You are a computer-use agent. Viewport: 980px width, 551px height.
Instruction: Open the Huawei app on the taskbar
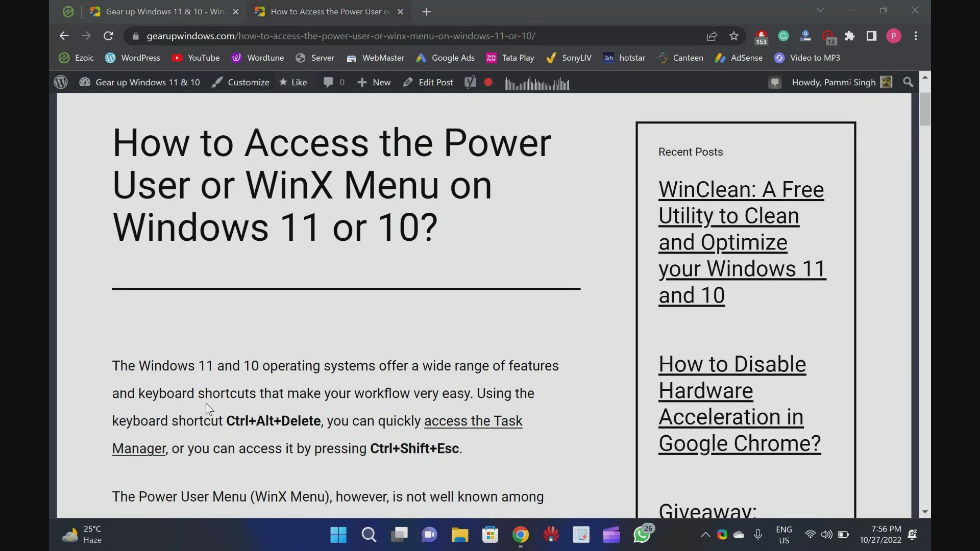551,535
